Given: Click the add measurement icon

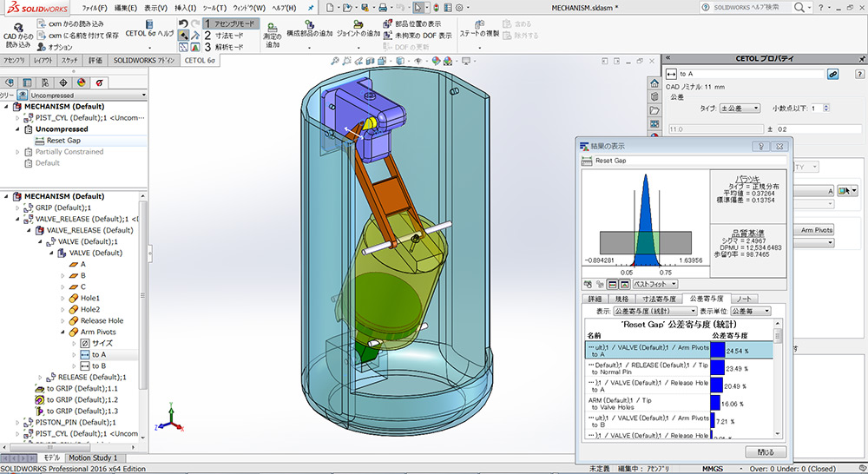Looking at the screenshot, I should coord(272,27).
